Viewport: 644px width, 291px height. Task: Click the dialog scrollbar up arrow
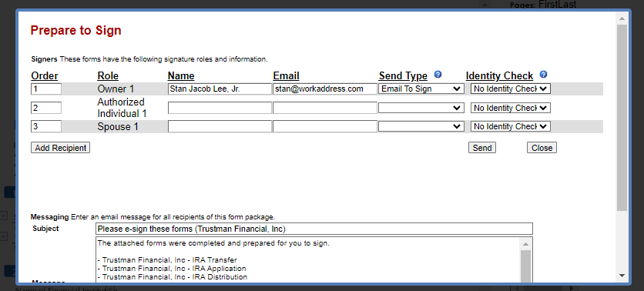point(622,18)
